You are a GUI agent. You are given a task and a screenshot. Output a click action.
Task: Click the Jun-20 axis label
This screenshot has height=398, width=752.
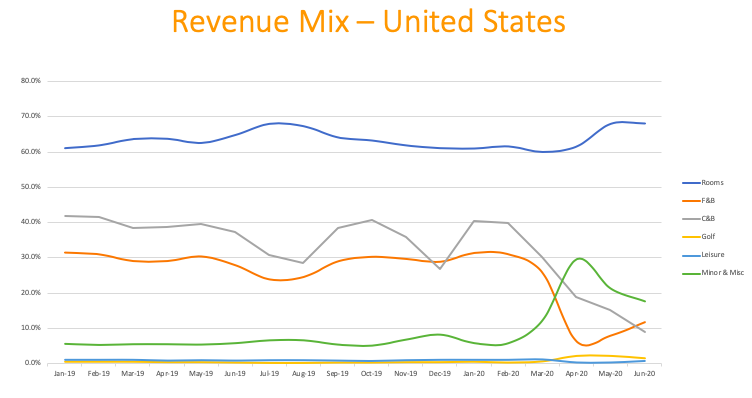pyautogui.click(x=644, y=374)
